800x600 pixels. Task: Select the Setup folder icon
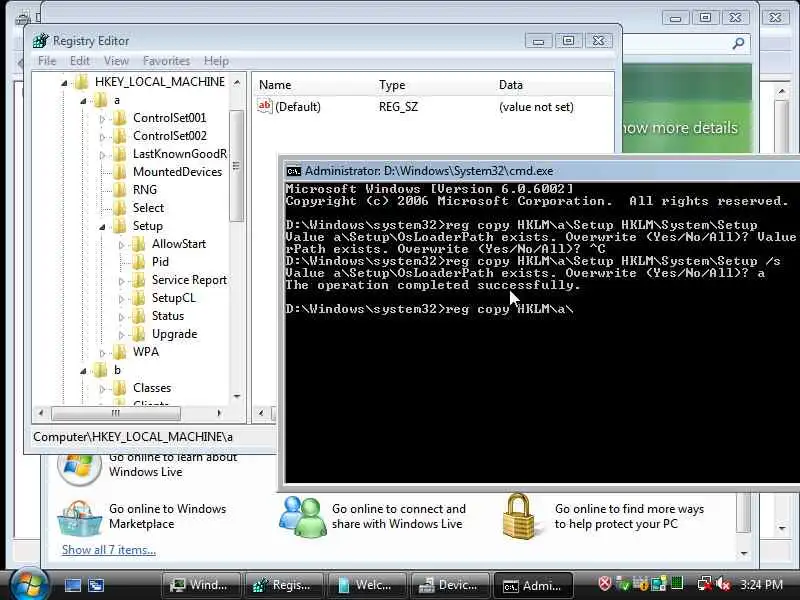point(119,226)
